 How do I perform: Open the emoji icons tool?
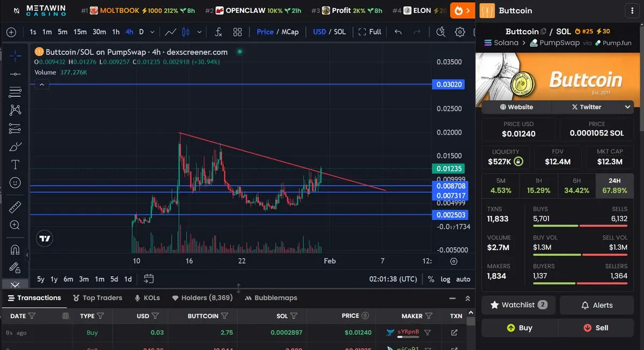click(15, 183)
